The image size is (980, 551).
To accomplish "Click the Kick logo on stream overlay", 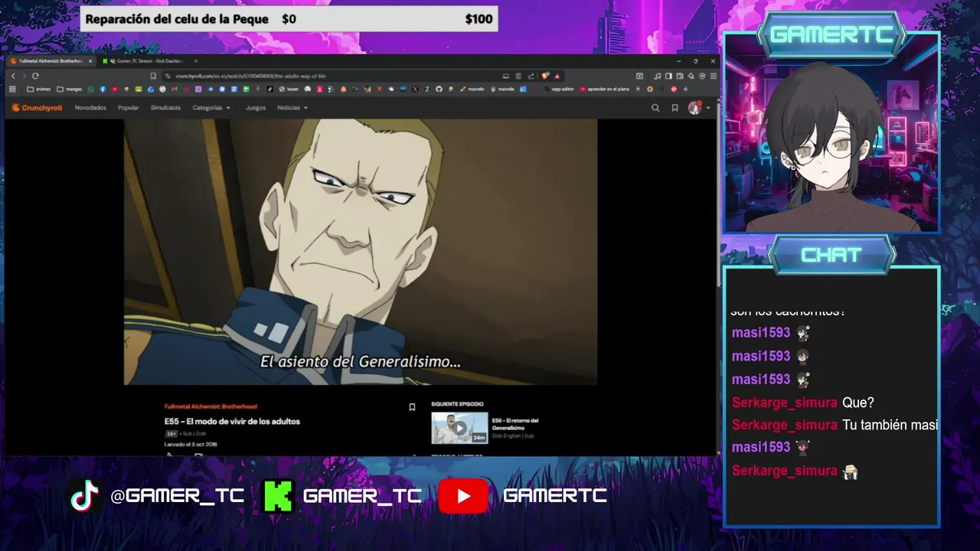I will [x=278, y=496].
